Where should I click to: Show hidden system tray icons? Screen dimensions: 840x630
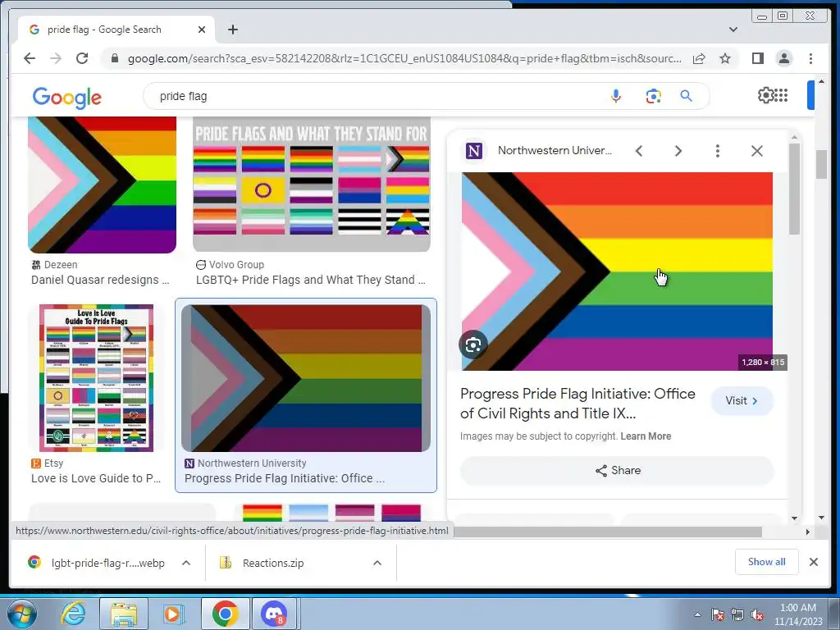(x=697, y=614)
